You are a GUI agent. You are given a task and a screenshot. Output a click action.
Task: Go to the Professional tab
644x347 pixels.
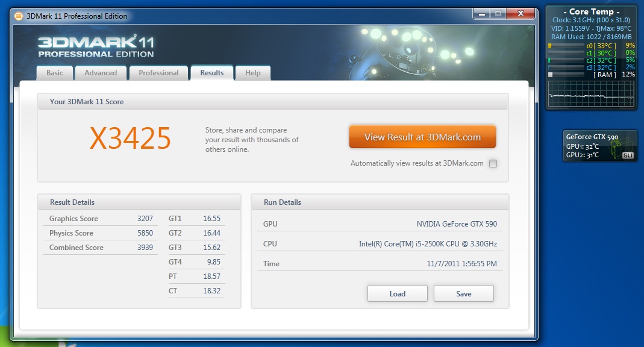click(x=158, y=73)
